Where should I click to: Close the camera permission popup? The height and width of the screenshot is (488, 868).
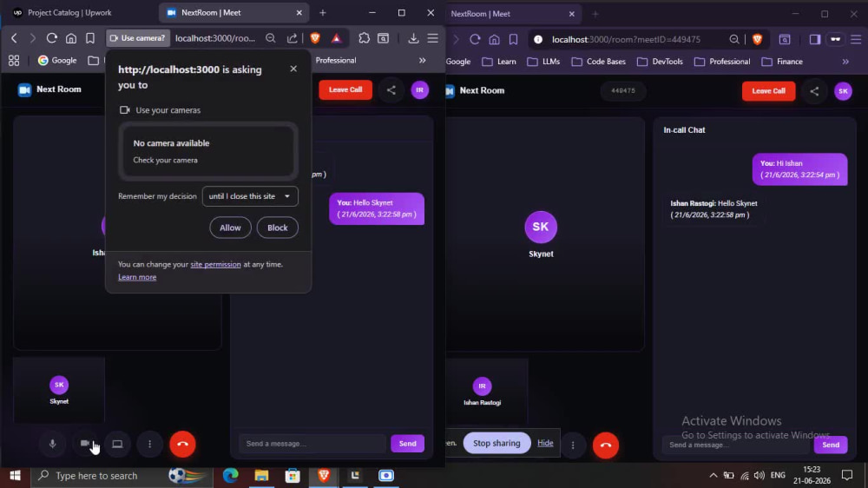point(293,69)
